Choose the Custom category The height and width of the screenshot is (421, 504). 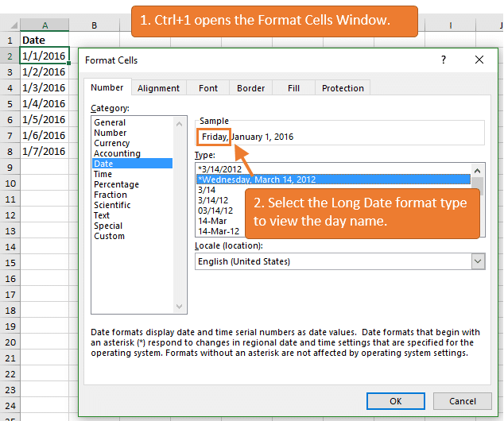[110, 236]
